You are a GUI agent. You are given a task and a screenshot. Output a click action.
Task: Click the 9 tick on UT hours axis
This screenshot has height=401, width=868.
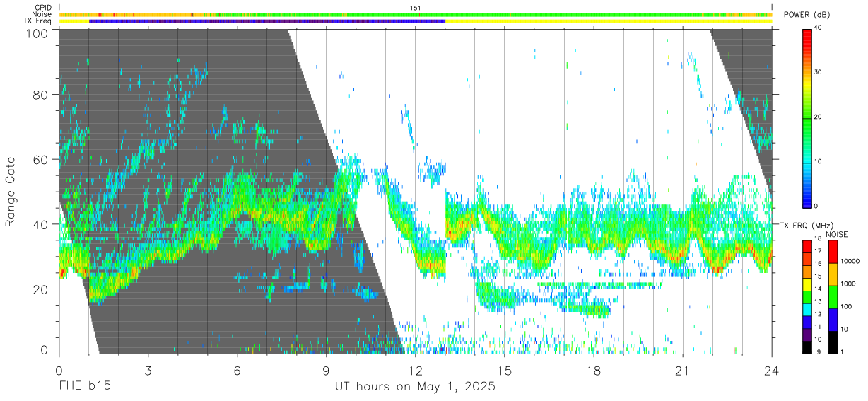[326, 370]
